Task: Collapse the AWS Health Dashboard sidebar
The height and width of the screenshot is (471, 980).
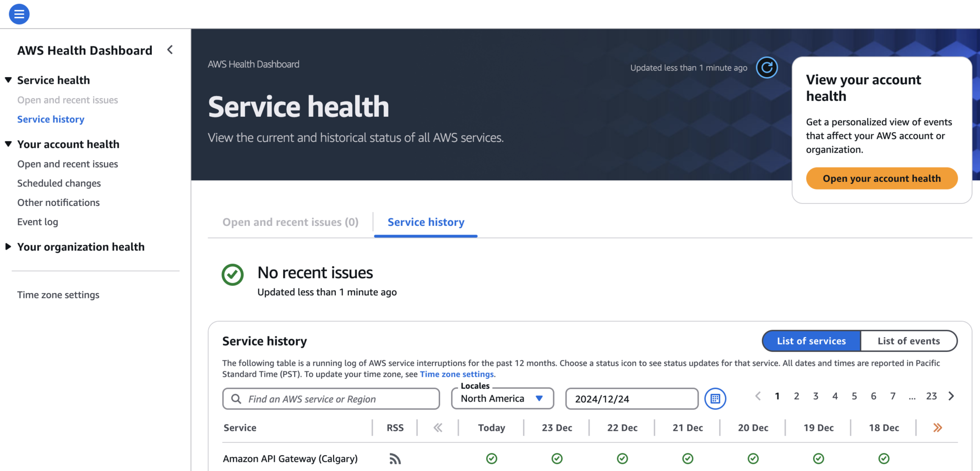Action: pos(170,49)
